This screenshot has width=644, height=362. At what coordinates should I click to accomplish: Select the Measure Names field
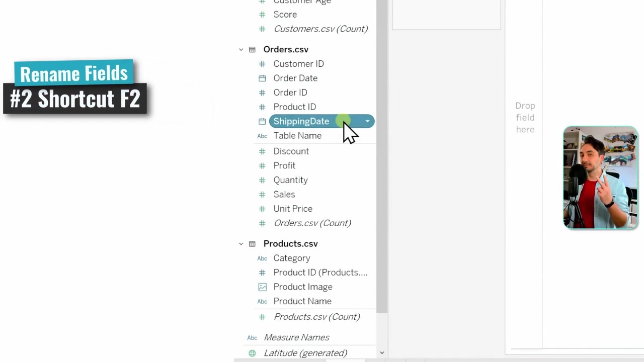(296, 337)
